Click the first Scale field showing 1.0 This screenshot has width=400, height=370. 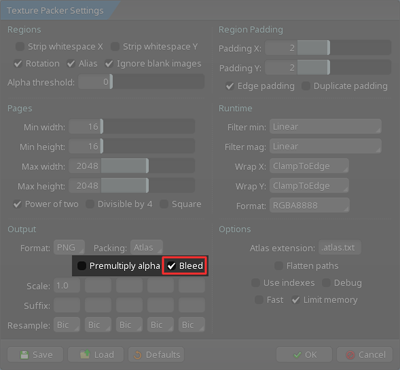click(67, 286)
